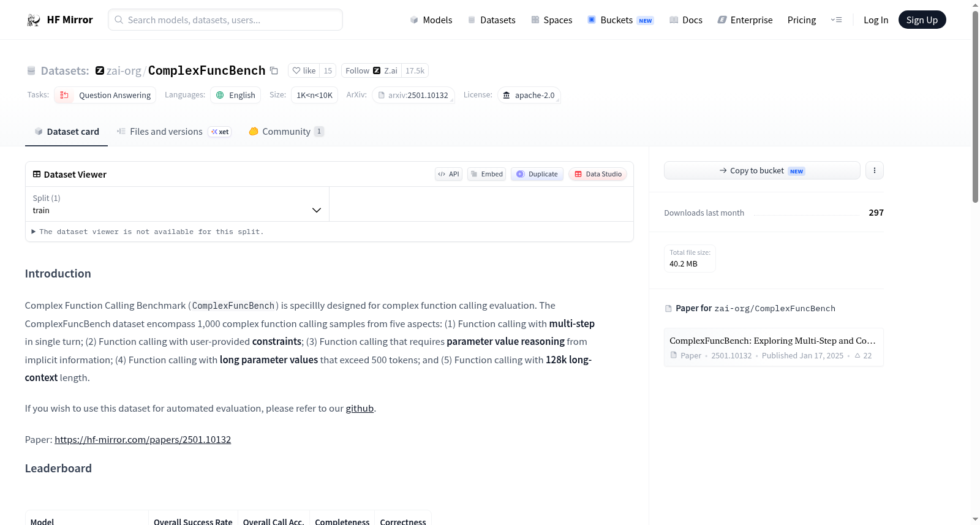Open the hf-mirror.com/papers/2501.10132 link
Image resolution: width=980 pixels, height=525 pixels.
[x=143, y=440]
